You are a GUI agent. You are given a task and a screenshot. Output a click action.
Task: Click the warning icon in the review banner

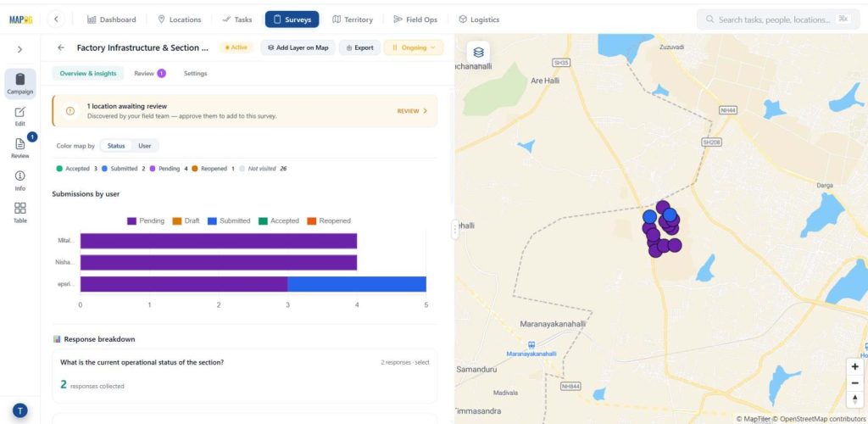pos(70,111)
